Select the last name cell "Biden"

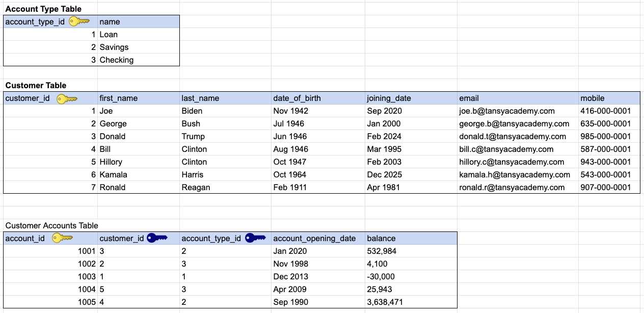[226, 111]
